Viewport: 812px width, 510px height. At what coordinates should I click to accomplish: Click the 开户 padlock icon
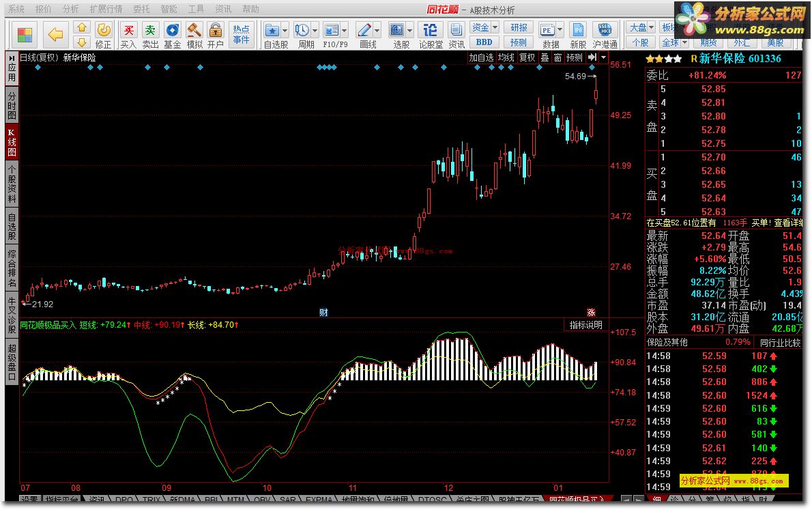[216, 30]
